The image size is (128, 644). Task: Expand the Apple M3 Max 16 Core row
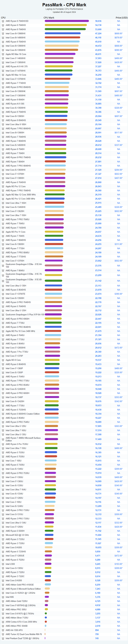(3, 54)
